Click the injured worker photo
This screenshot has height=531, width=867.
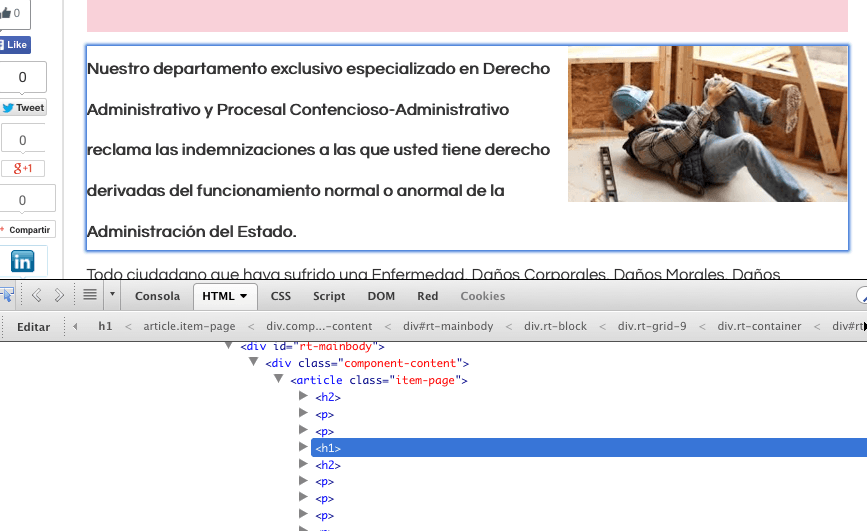point(708,124)
